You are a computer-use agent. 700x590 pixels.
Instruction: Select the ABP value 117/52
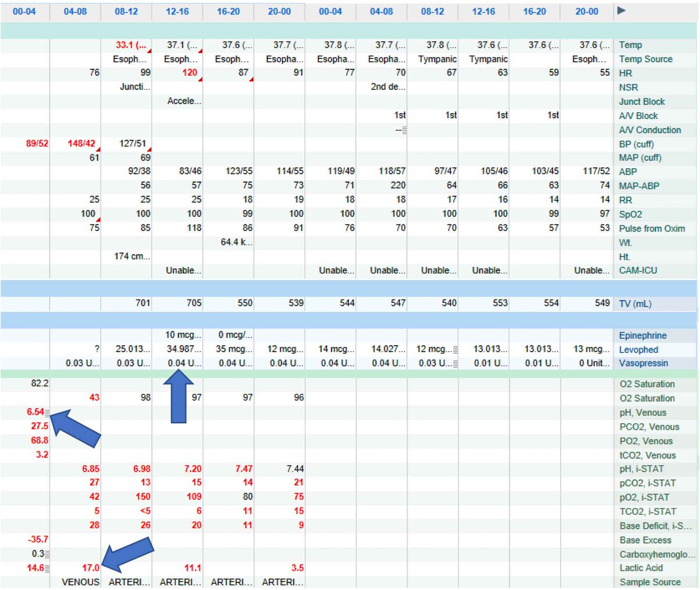click(596, 171)
